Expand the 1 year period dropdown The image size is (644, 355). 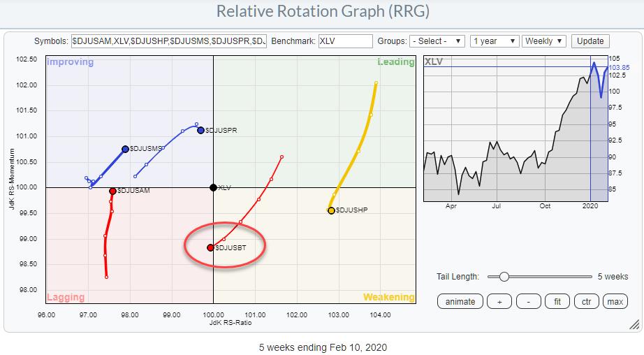pyautogui.click(x=495, y=41)
